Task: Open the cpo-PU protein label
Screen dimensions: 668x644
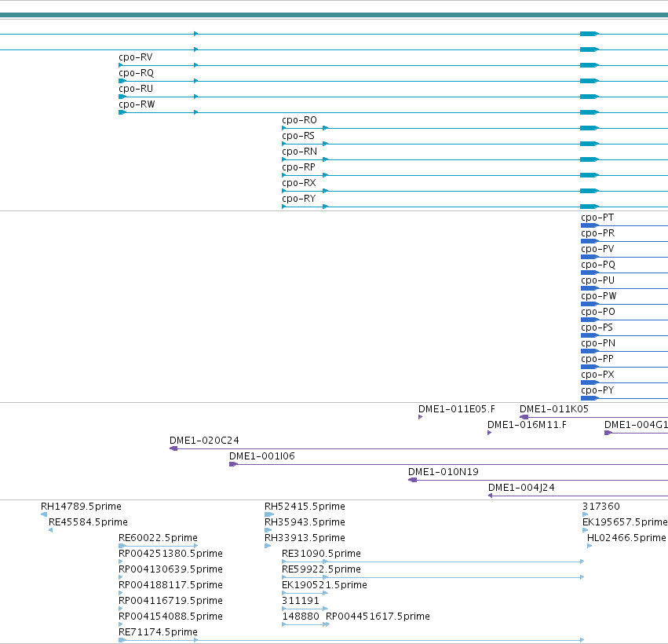Action: [x=597, y=281]
